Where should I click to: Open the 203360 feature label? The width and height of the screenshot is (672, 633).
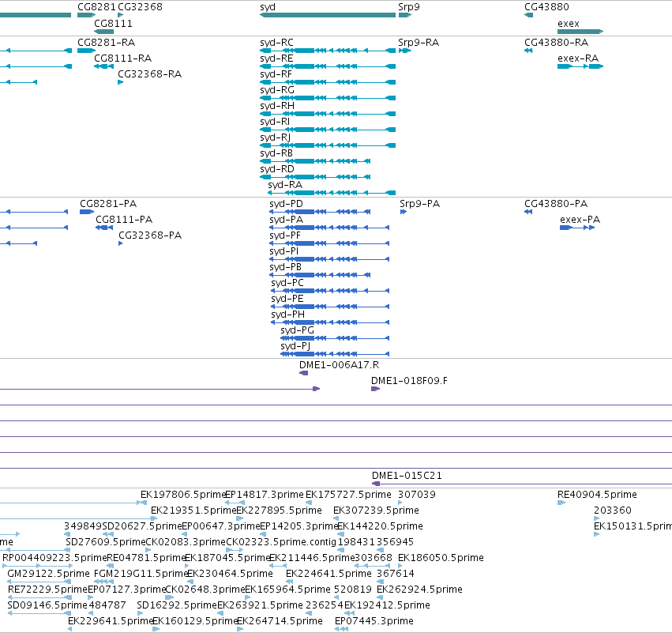click(613, 511)
